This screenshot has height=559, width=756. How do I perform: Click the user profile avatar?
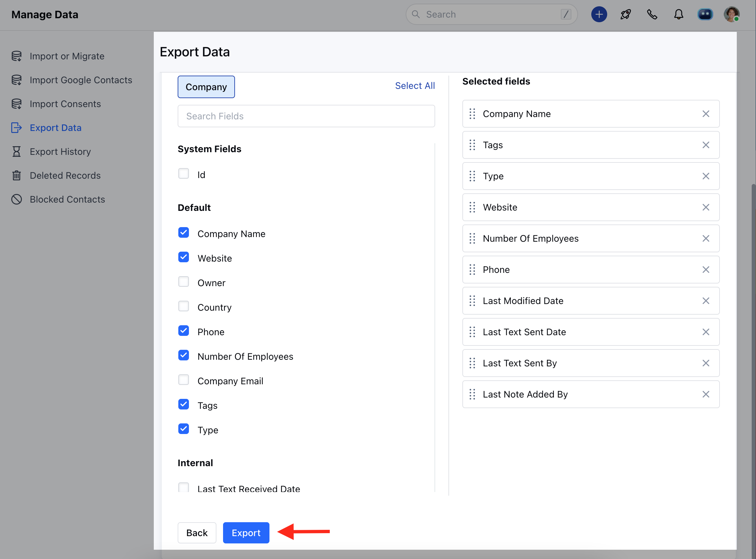coord(731,15)
